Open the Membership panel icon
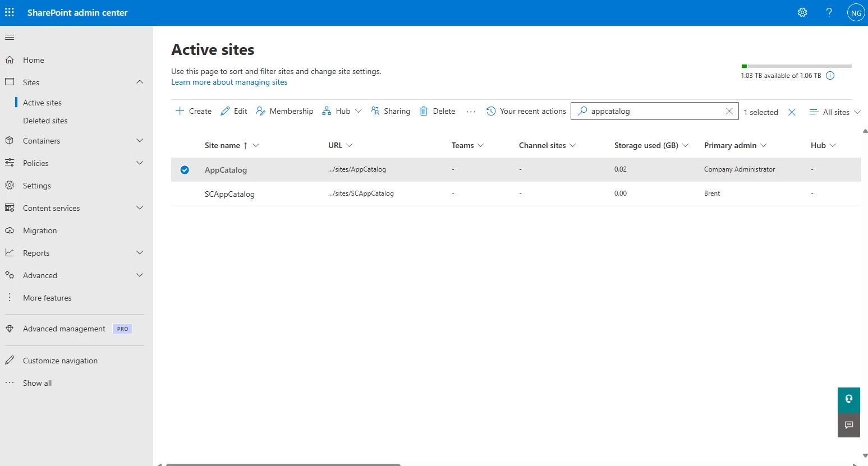868x466 pixels. coord(261,110)
